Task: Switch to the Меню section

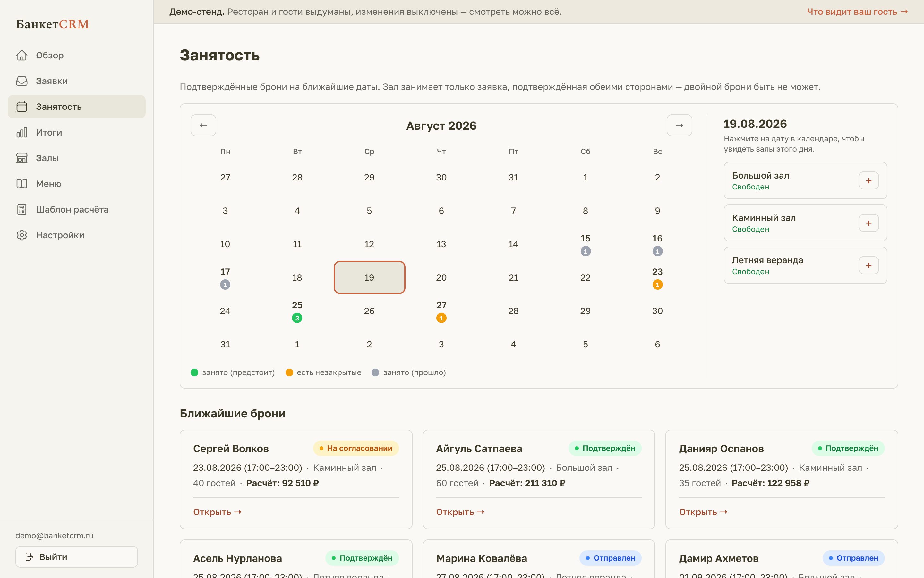Action: [x=76, y=183]
